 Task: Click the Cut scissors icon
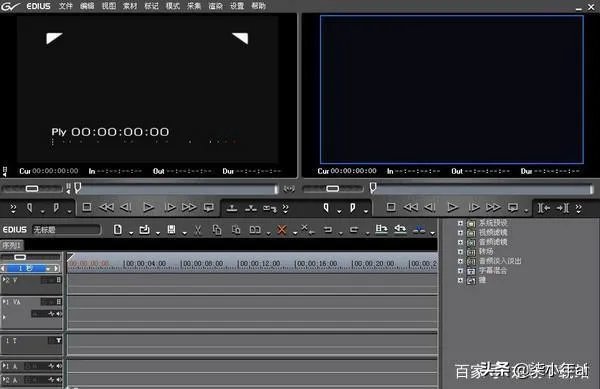coord(197,229)
